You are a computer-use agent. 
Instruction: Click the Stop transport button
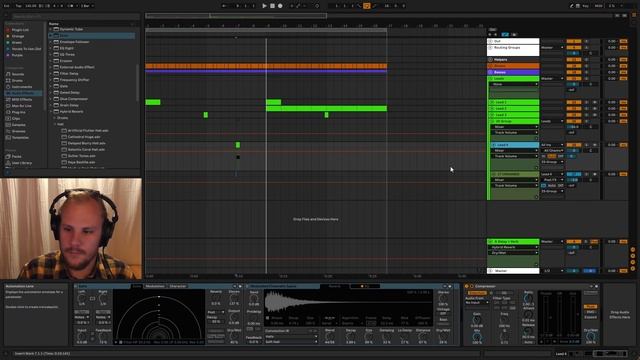point(272,6)
